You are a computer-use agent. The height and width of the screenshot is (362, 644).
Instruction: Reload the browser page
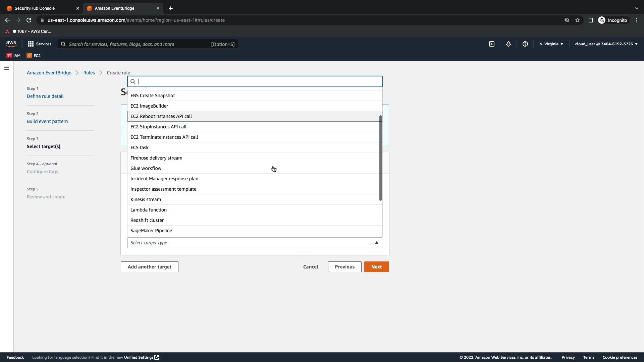(29, 20)
